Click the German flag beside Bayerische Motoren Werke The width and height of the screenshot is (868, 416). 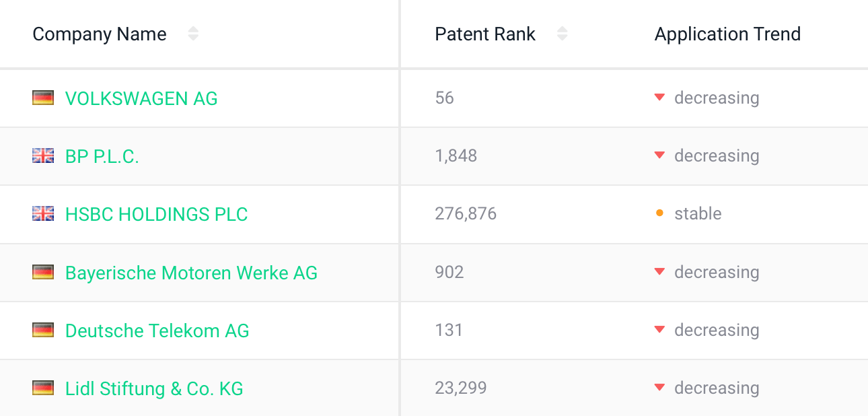(43, 273)
